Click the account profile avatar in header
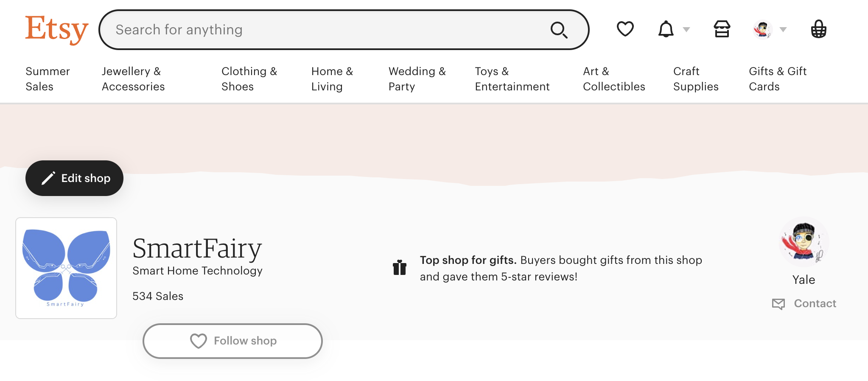This screenshot has height=381, width=868. 762,29
